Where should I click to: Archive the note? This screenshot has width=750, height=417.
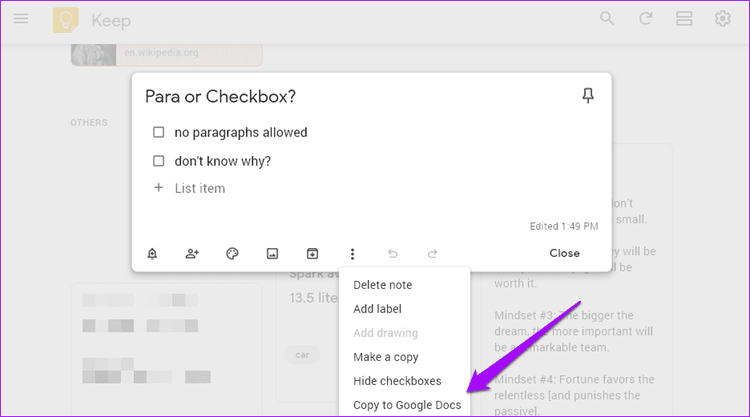click(x=312, y=253)
